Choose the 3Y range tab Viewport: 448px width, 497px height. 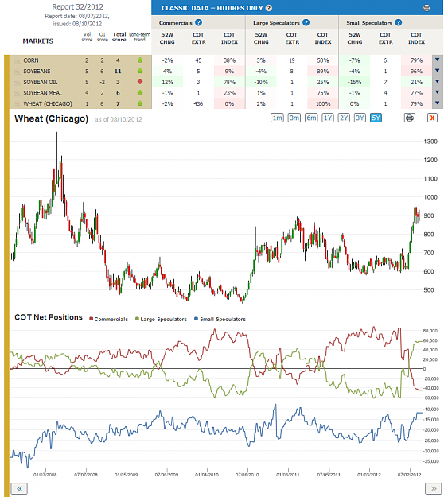[x=360, y=118]
